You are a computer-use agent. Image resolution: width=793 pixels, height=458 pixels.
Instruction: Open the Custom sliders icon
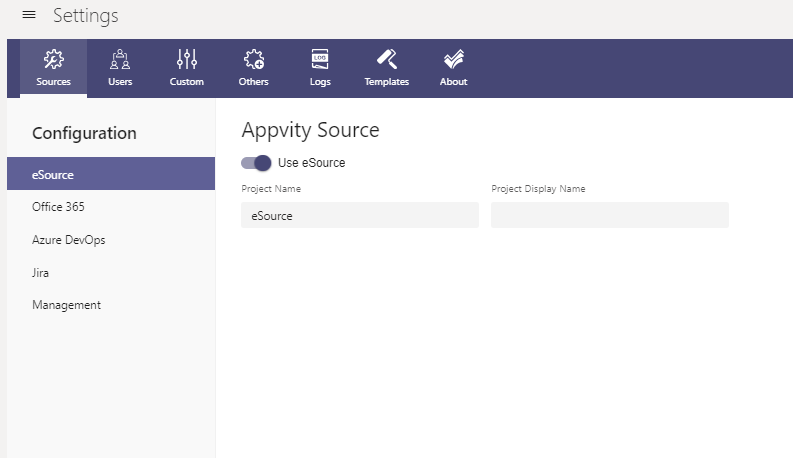tap(187, 59)
